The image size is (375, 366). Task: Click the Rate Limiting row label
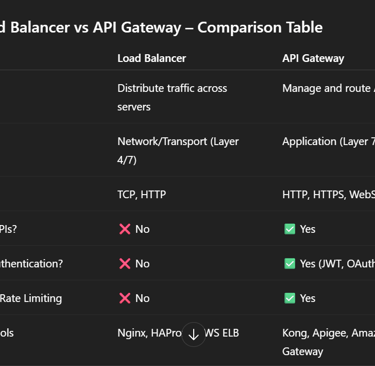(31, 298)
